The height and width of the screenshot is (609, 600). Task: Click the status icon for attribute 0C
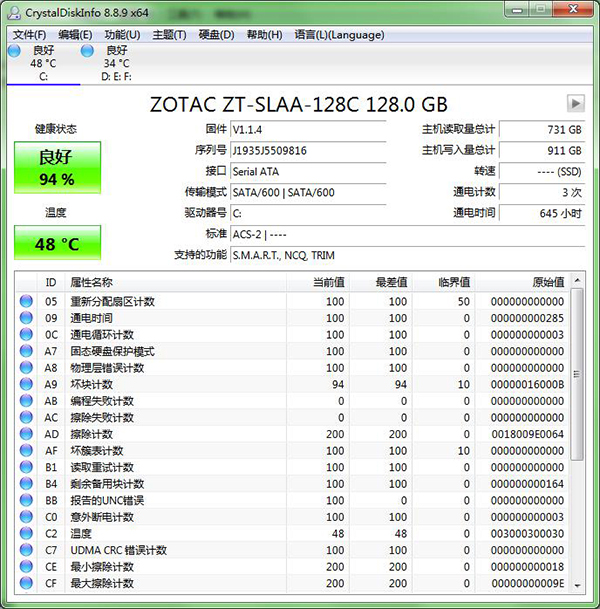click(x=26, y=334)
